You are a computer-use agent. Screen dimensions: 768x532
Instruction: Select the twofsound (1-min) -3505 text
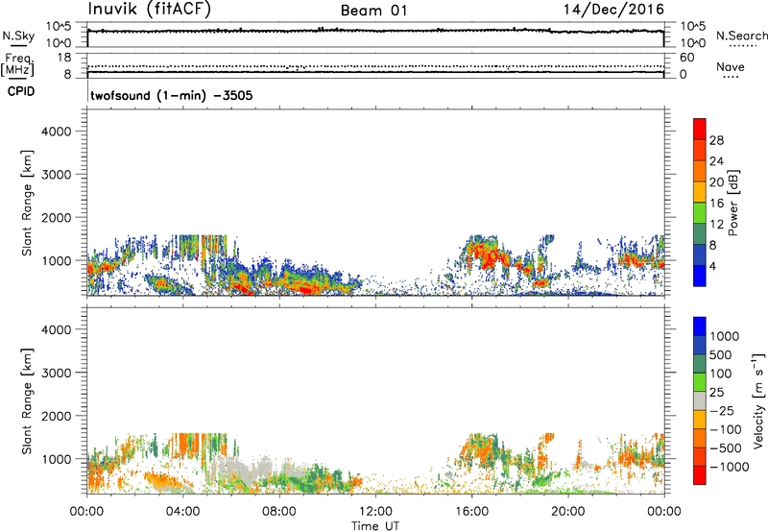(x=172, y=95)
